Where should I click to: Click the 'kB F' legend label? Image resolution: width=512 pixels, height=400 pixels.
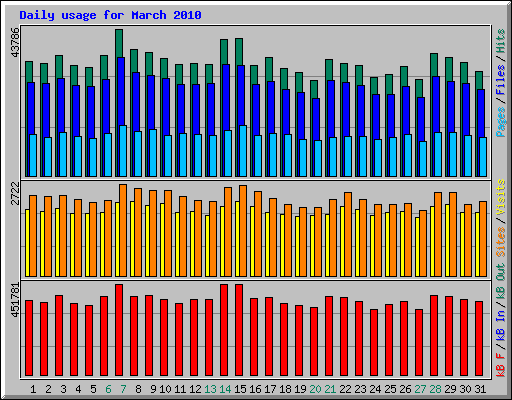tap(501, 364)
